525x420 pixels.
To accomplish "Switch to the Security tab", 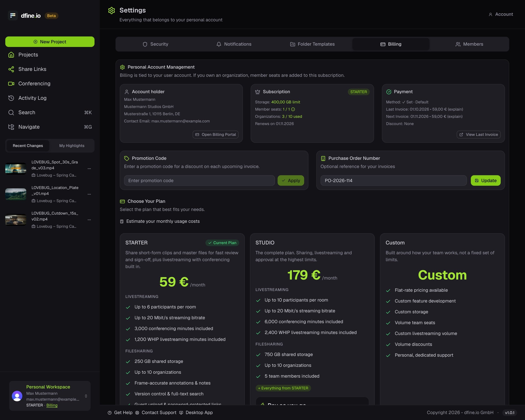I will tap(155, 44).
